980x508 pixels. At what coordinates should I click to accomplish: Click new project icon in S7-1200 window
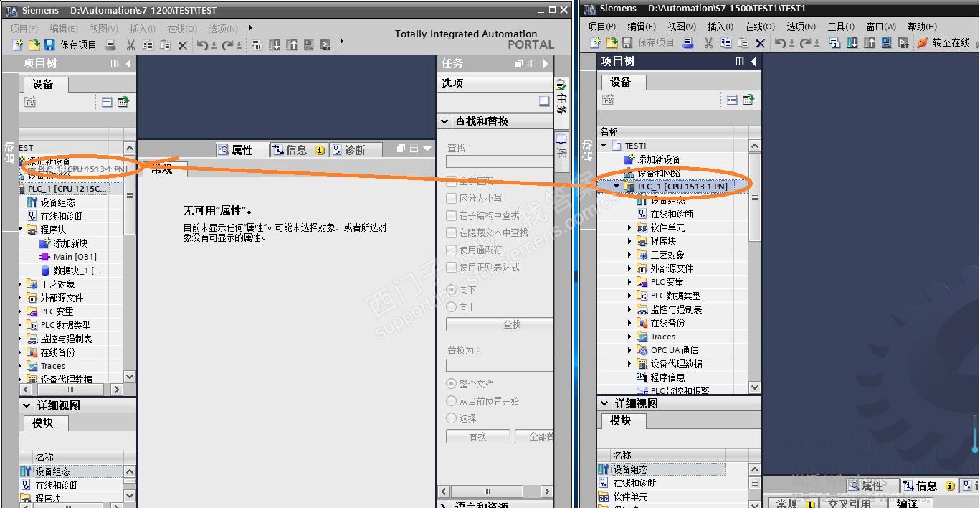pyautogui.click(x=17, y=45)
